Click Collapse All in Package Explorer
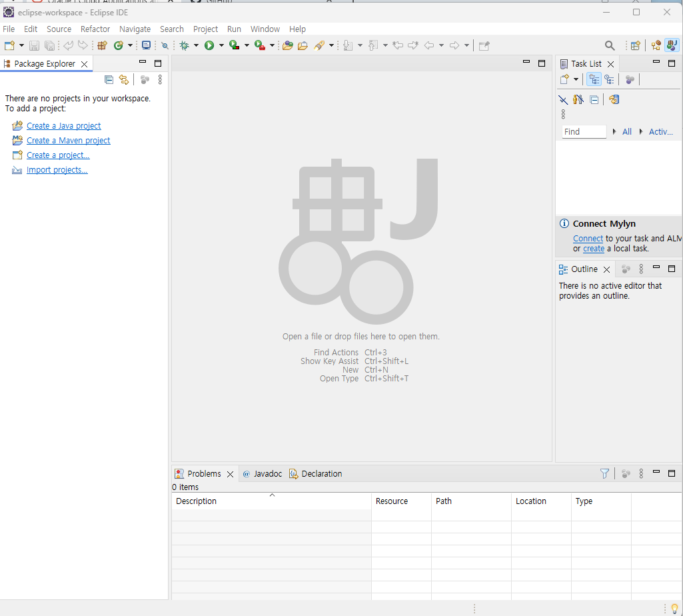 [109, 79]
